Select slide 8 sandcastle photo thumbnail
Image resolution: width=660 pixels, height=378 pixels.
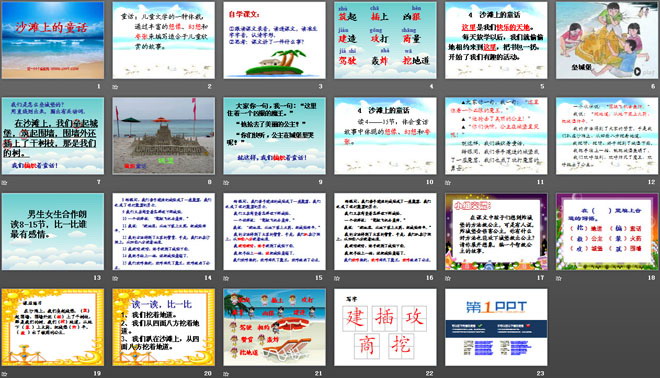click(x=164, y=136)
